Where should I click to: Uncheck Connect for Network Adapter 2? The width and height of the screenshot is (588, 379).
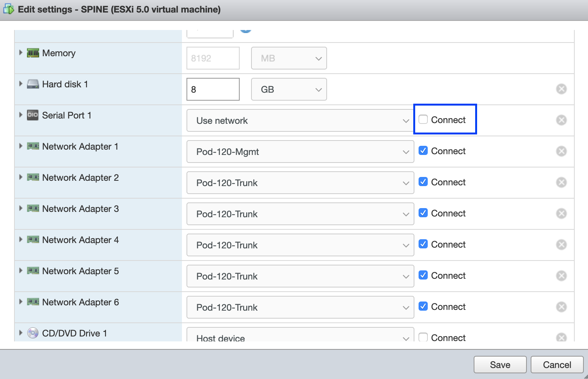(423, 182)
